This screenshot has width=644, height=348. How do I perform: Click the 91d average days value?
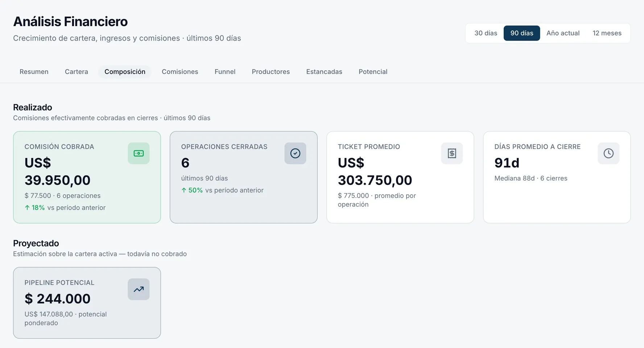click(507, 163)
